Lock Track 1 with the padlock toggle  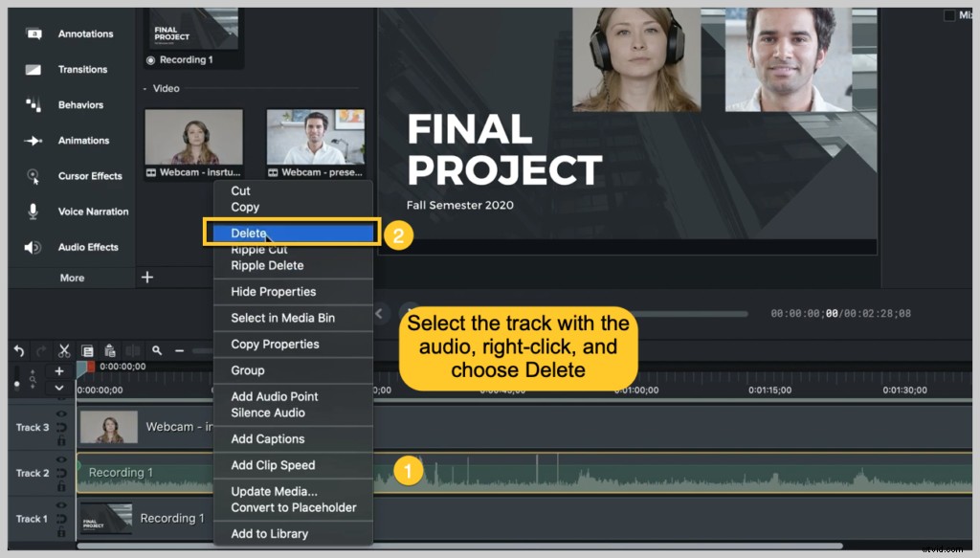(62, 530)
